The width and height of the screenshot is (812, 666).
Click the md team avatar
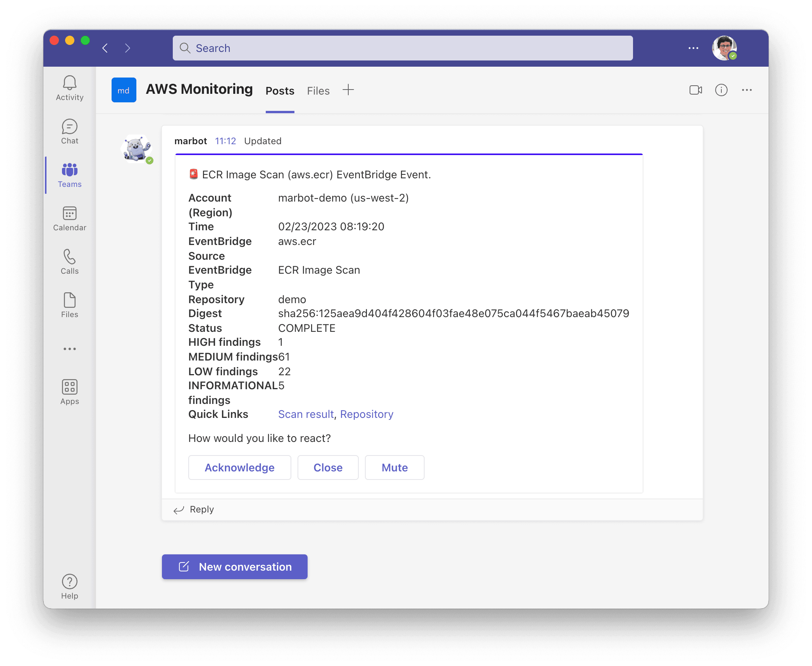(124, 90)
